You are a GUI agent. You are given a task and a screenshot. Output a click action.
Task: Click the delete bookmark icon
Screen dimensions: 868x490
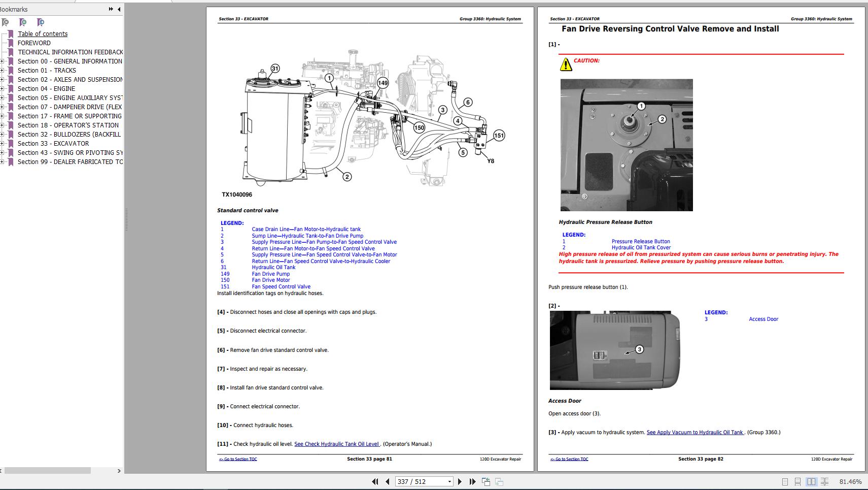pos(5,22)
